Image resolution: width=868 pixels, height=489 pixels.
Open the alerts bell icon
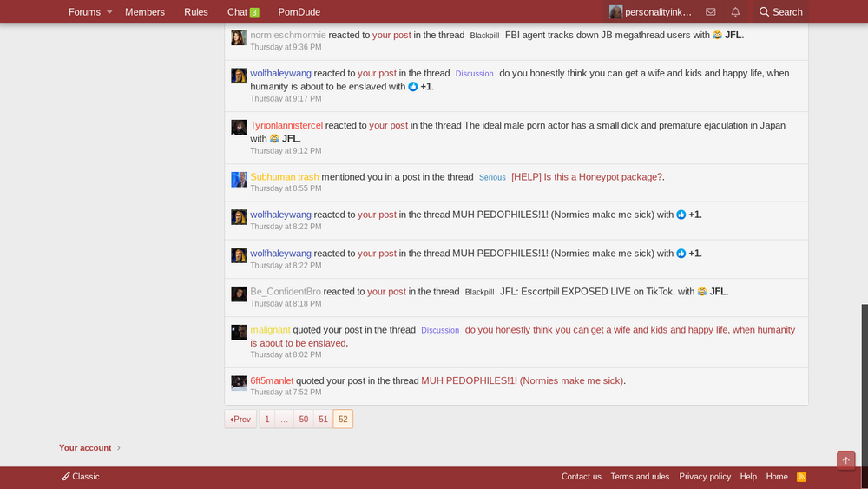(x=735, y=11)
